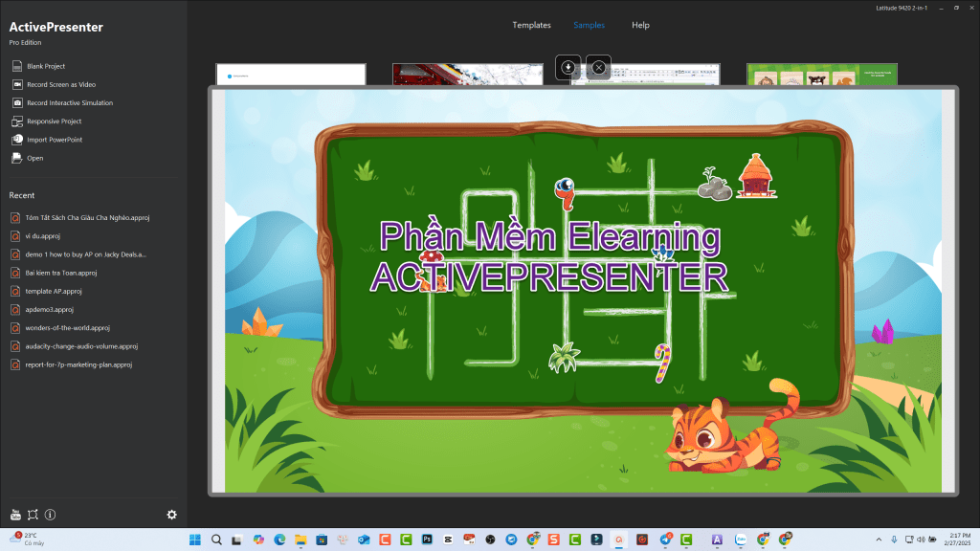Click the Open folder icon
Viewport: 980px width, 551px height.
click(16, 158)
